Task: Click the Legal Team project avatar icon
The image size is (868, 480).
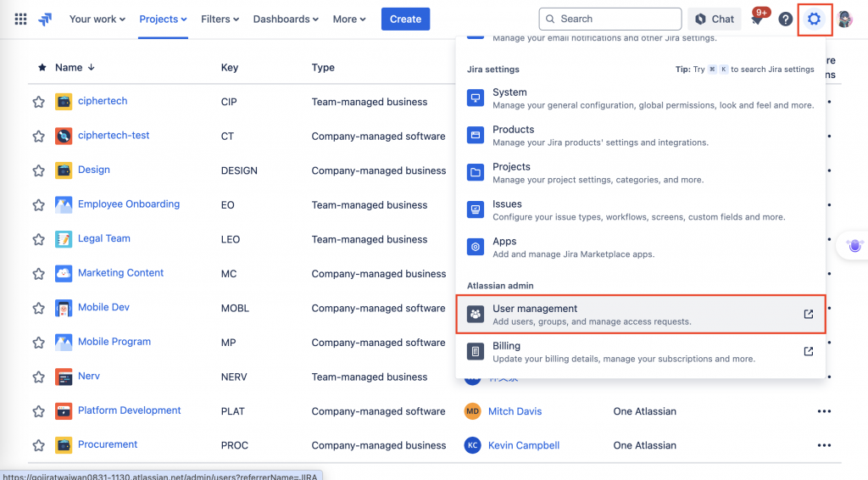Action: click(x=64, y=239)
